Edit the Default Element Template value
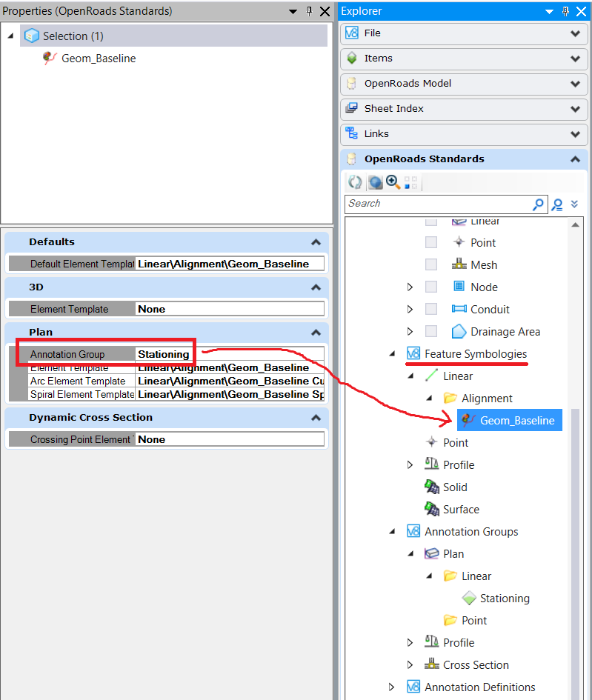Image resolution: width=592 pixels, height=700 pixels. click(x=230, y=264)
